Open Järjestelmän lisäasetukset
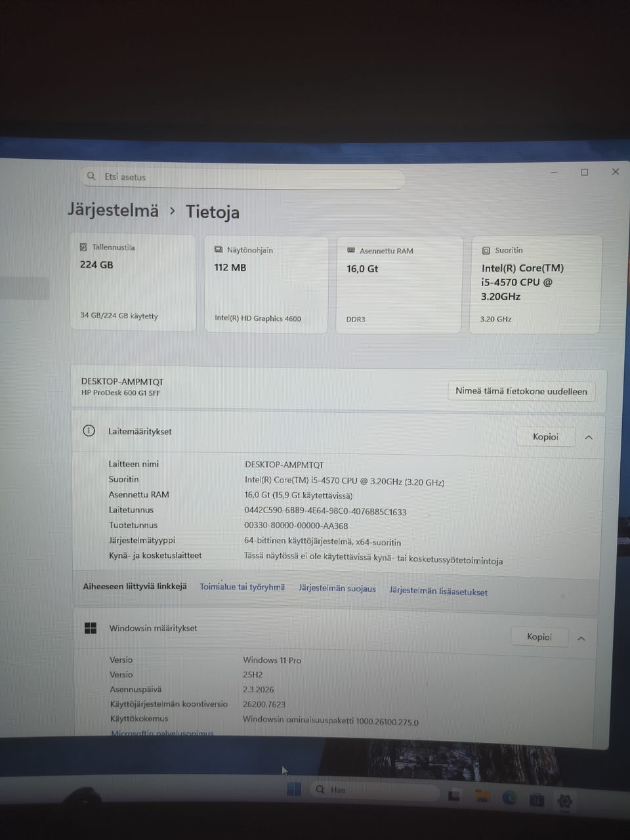 click(438, 592)
